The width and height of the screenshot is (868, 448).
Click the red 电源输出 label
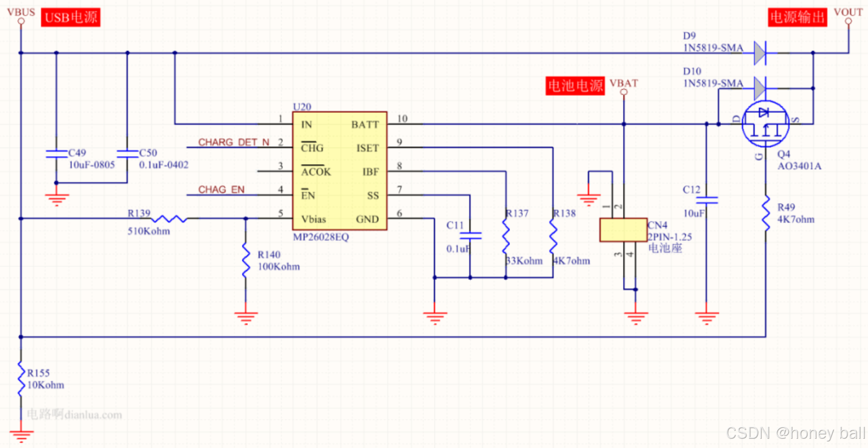[x=797, y=17]
